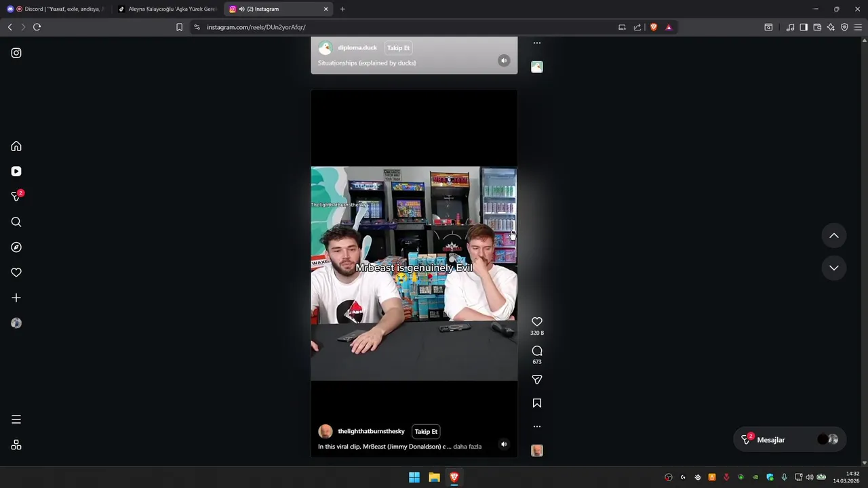Screen dimensions: 868x488
Task: Open the Brave Wallet icon
Action: pos(817,27)
